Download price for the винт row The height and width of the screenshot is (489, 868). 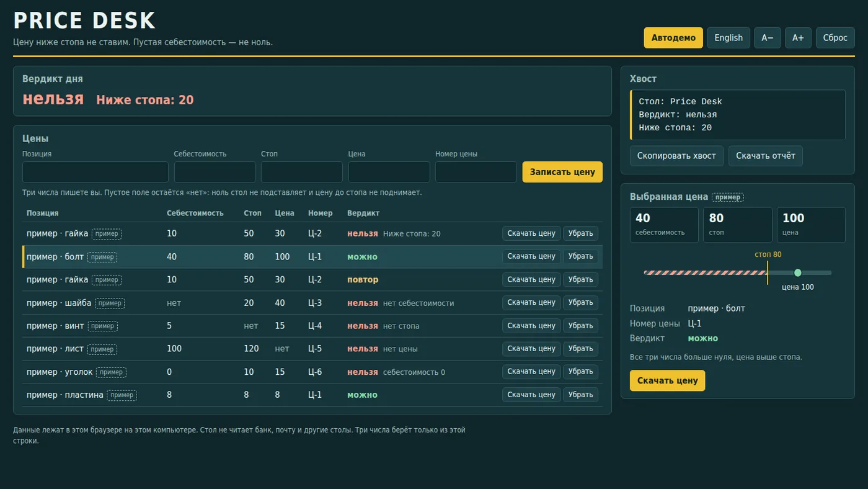531,325
